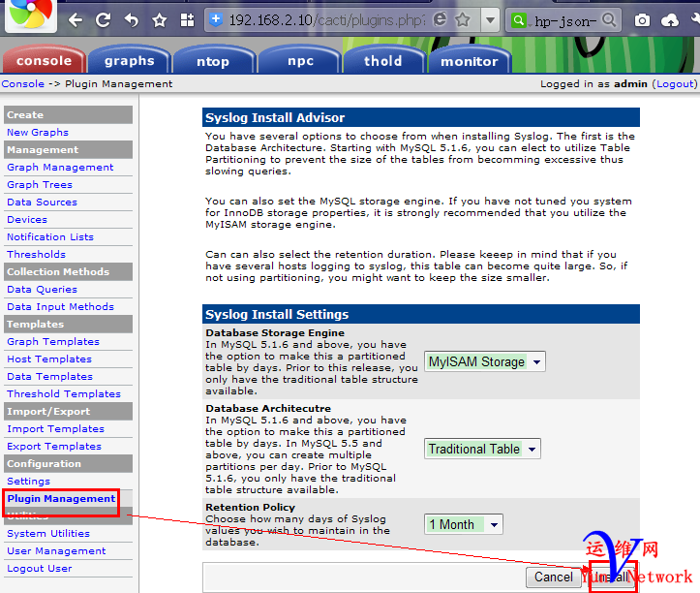This screenshot has width=700, height=593.
Task: Go back with the browser back arrow
Action: coord(75,20)
